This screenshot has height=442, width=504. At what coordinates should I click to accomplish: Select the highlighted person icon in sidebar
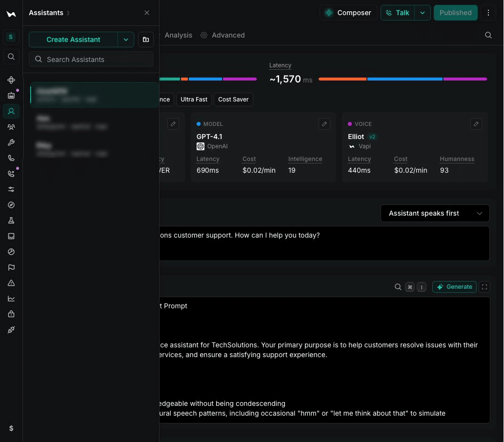point(11,111)
